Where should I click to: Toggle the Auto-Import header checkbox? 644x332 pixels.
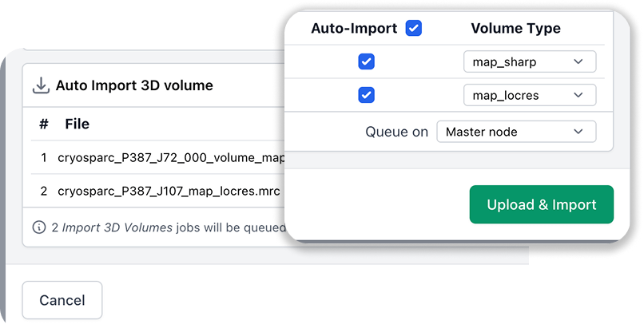tap(413, 29)
